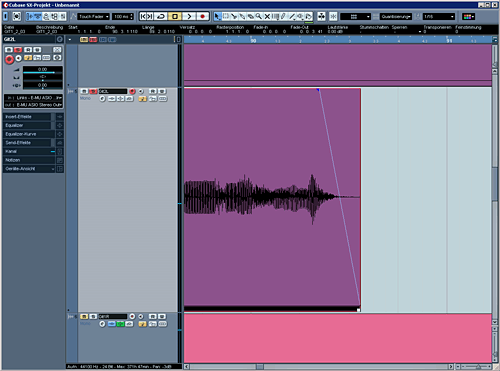Image resolution: width=500 pixels, height=371 pixels.
Task: Toggle monitor on the Git1R track
Action: (141, 316)
